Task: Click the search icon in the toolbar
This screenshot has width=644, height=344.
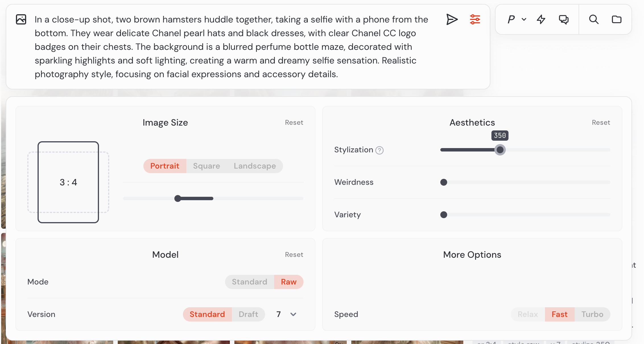Action: pos(594,19)
